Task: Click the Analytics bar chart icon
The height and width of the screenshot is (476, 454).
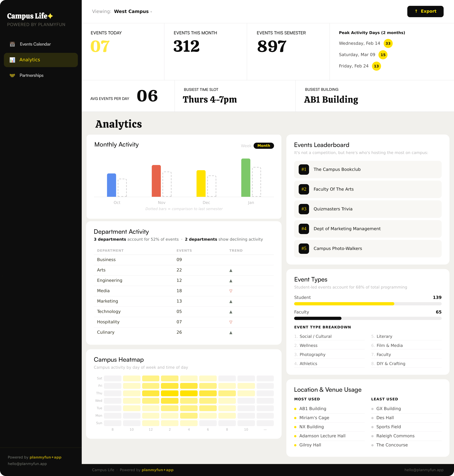Action: point(12,60)
